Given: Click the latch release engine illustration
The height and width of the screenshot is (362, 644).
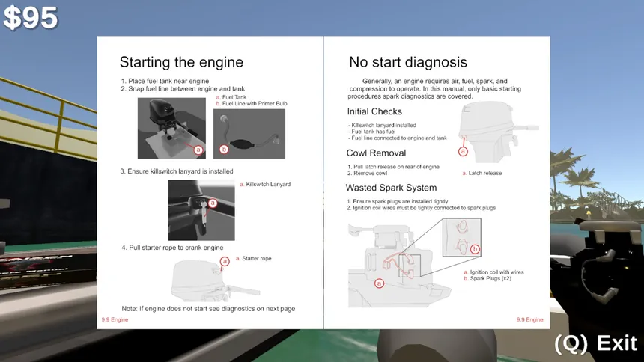Looking at the screenshot, I should click(497, 132).
